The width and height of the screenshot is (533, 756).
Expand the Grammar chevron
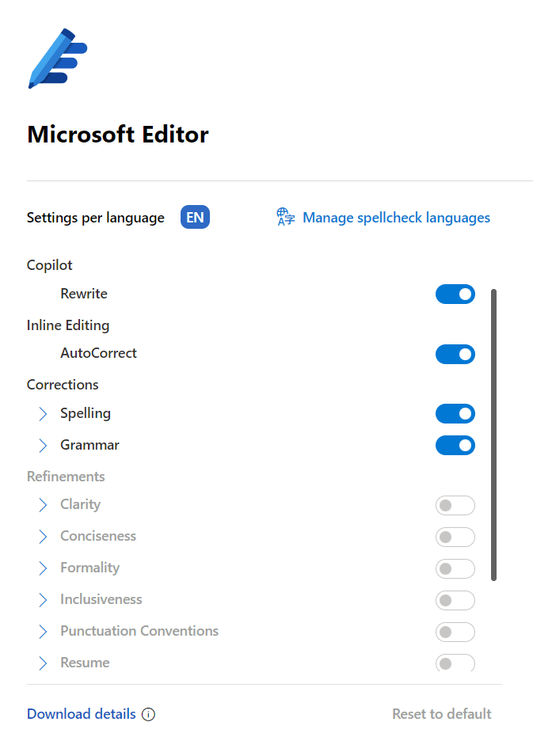(x=43, y=446)
